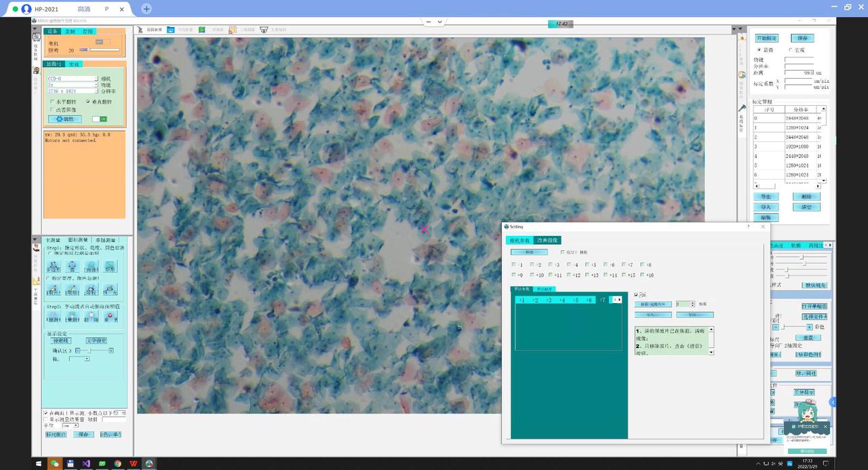Viewport: 868px width, 470px height.
Task: Uncheck the vertical flip checkbox
Action: [88, 102]
